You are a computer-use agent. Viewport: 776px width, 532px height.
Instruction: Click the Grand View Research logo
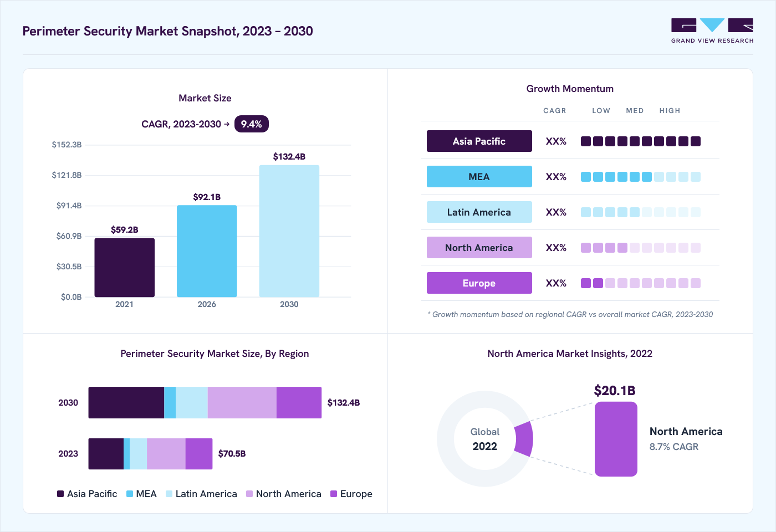tap(712, 31)
